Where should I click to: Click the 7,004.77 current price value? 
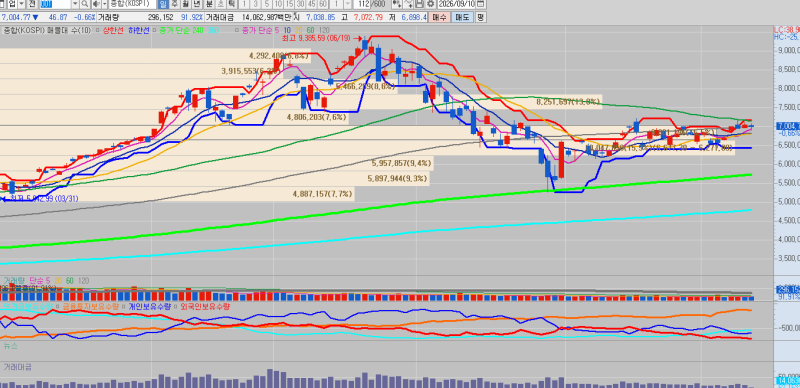[x=17, y=17]
